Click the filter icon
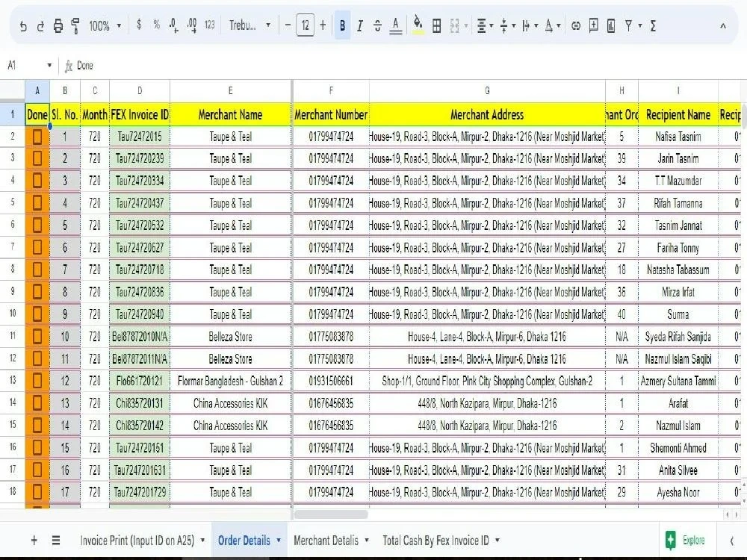 629,25
